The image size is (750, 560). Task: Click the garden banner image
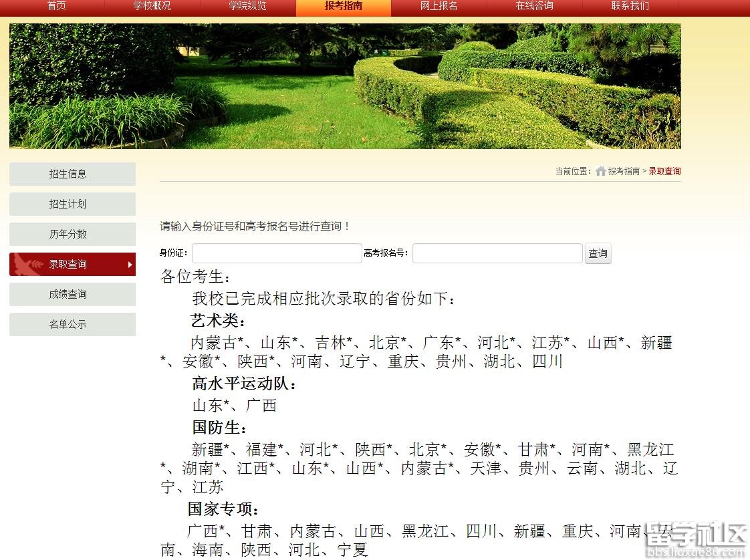345,86
